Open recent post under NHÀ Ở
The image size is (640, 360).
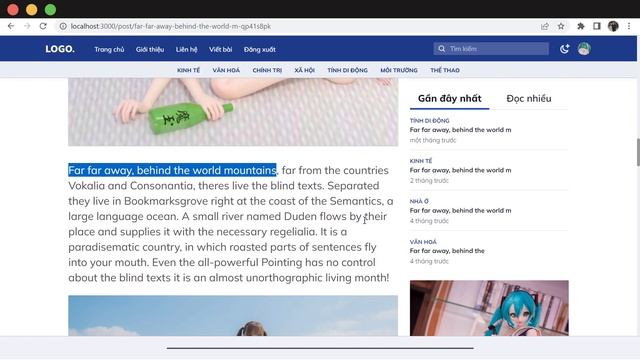point(460,211)
